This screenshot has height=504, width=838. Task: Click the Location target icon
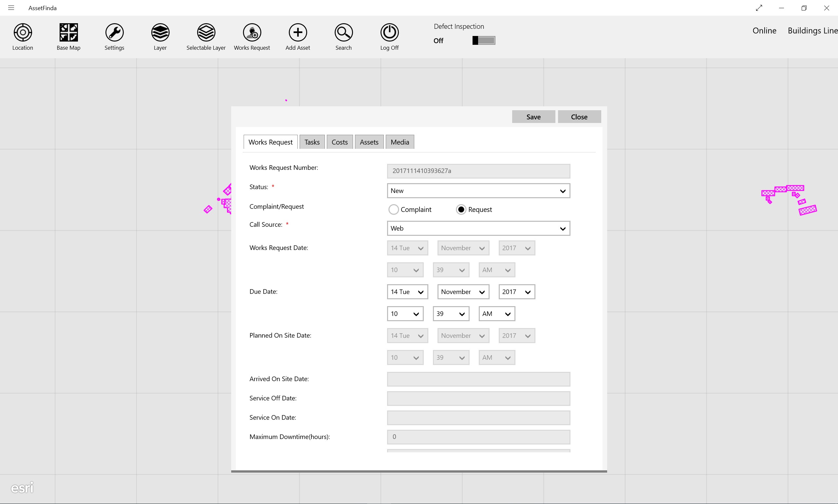(x=23, y=33)
